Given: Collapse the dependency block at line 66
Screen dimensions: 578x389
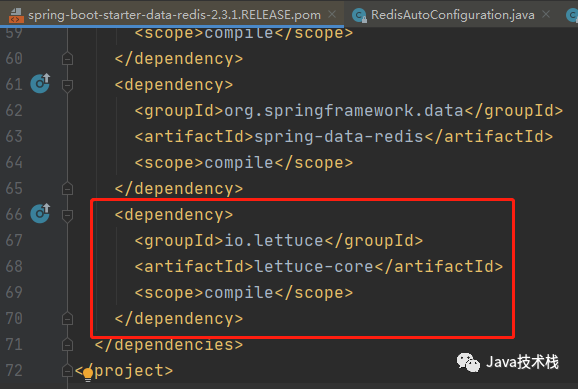Looking at the screenshot, I should coord(67,216).
